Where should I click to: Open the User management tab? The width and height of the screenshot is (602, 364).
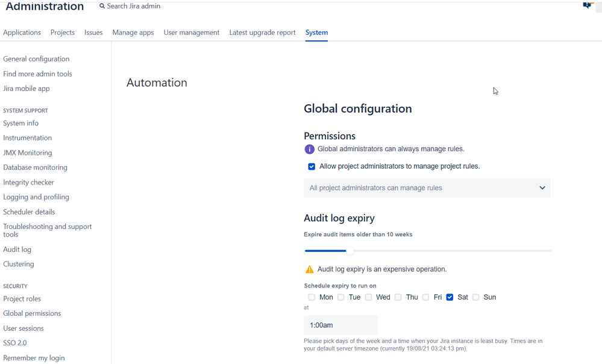pyautogui.click(x=192, y=33)
